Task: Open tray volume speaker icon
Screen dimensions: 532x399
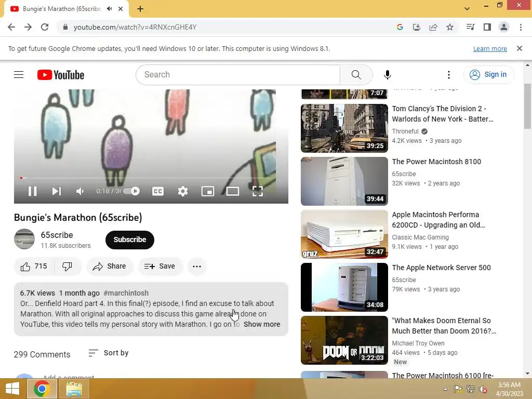Action: coord(483,389)
